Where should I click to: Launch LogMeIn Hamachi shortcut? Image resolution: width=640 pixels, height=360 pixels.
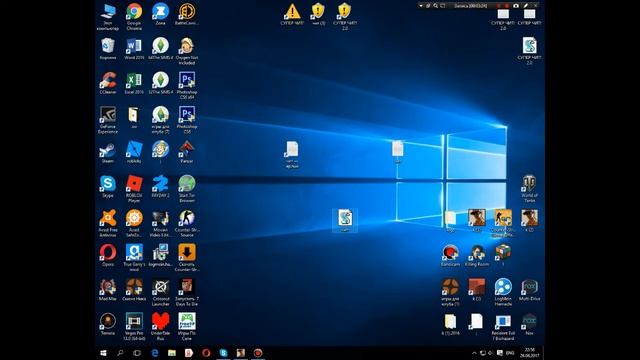pos(503,291)
